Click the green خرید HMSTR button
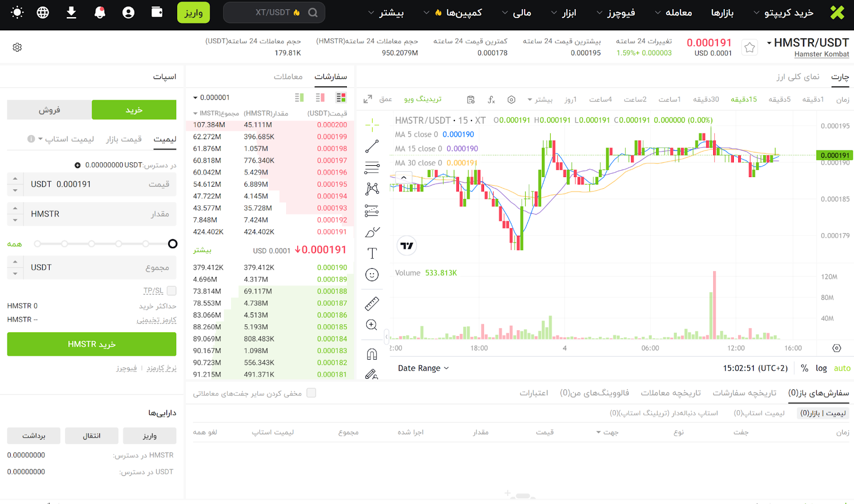Screen dimensions: 854x504 [91, 345]
